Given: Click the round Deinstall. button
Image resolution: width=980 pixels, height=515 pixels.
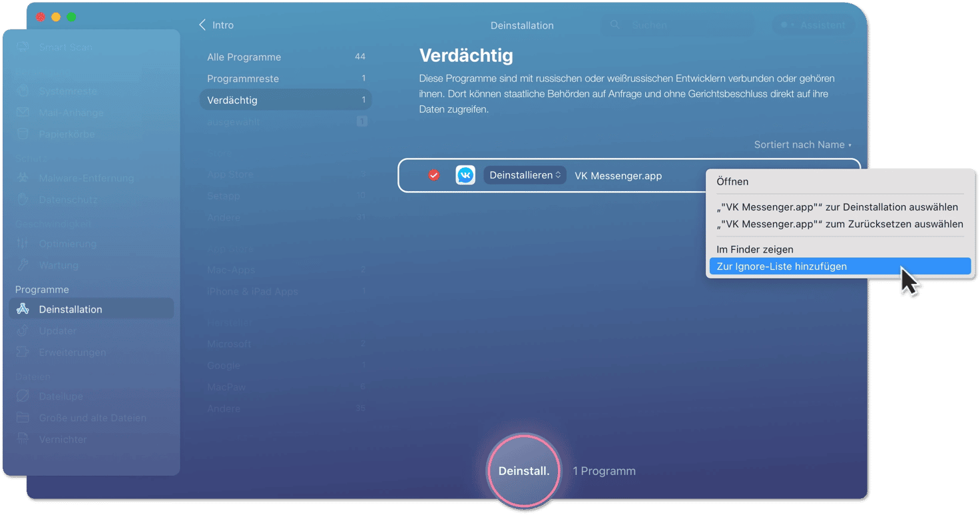Looking at the screenshot, I should tap(524, 471).
